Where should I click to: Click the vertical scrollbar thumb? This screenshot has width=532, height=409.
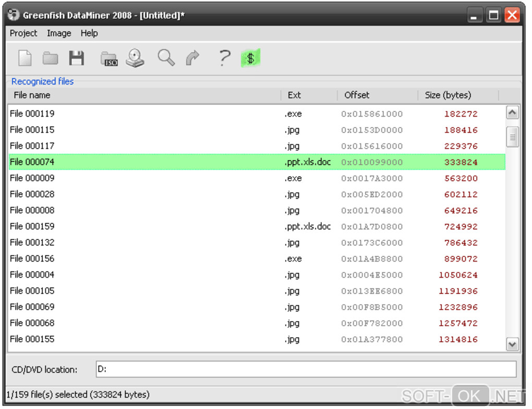click(512, 137)
